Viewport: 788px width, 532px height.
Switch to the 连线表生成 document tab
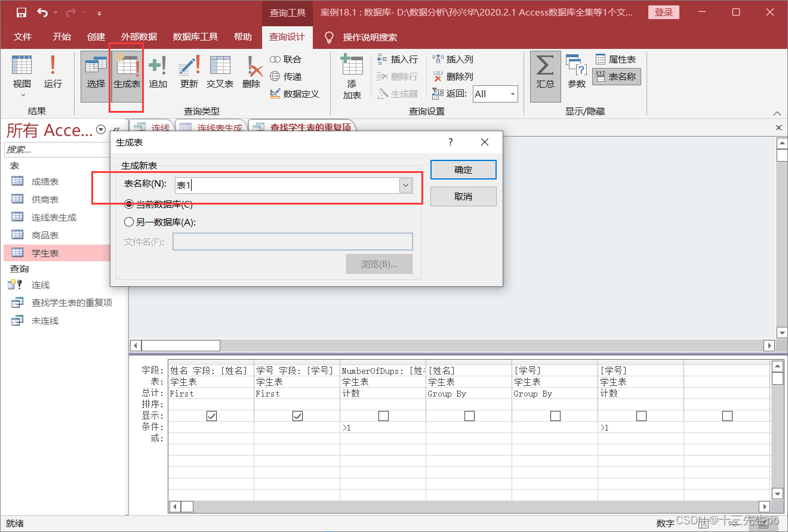[213, 127]
